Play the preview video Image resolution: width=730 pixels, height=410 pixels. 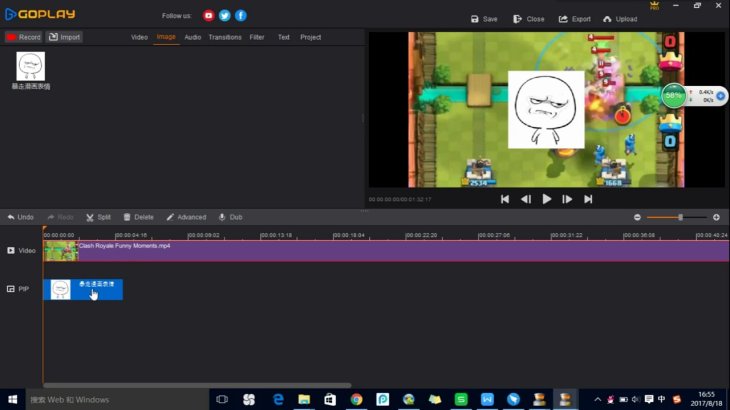[547, 199]
